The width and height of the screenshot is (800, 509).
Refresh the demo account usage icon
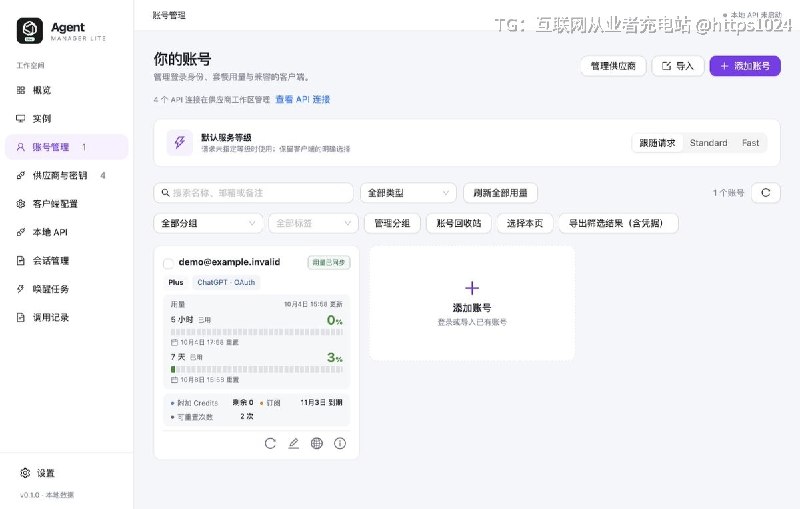[270, 443]
